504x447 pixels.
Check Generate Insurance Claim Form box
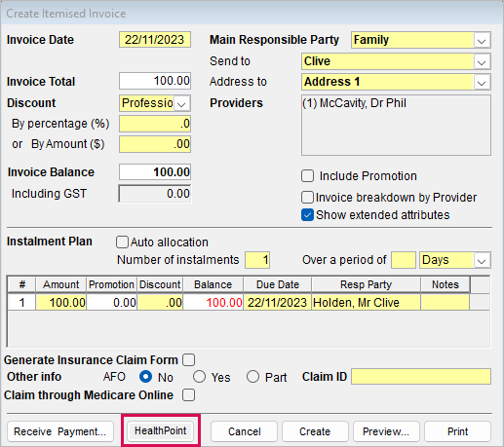click(188, 360)
